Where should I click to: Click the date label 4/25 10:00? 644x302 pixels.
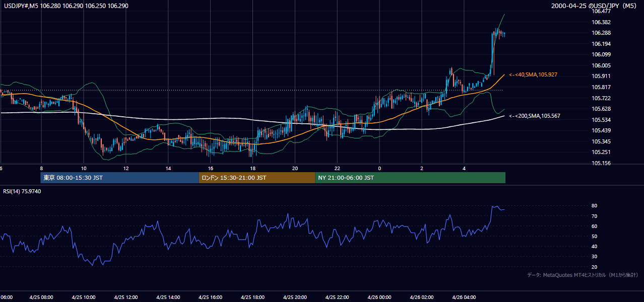[84, 297]
